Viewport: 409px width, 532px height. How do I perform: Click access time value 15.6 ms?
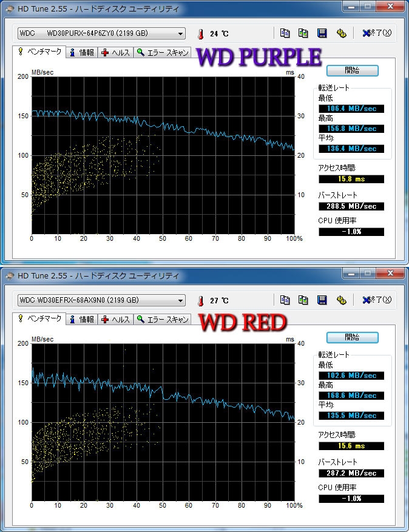coord(351,446)
